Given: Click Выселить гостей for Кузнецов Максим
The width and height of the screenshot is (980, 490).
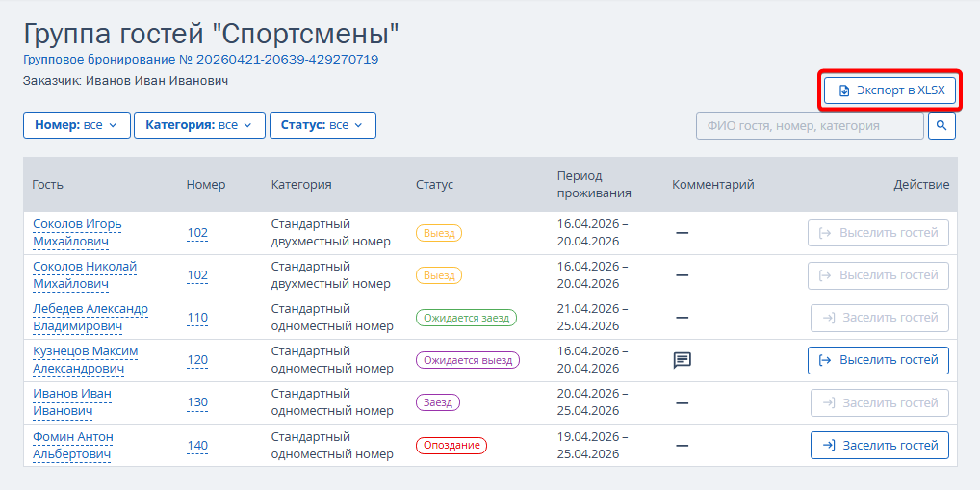Looking at the screenshot, I should (x=878, y=361).
